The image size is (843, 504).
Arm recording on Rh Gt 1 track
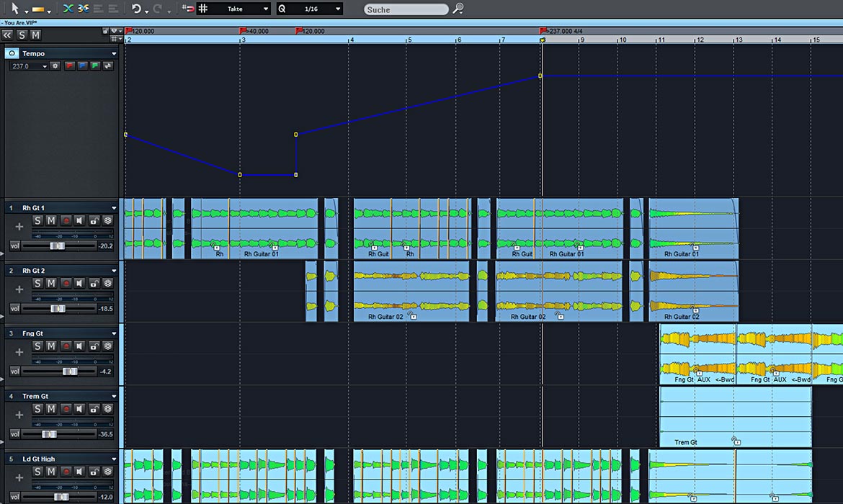(x=66, y=220)
